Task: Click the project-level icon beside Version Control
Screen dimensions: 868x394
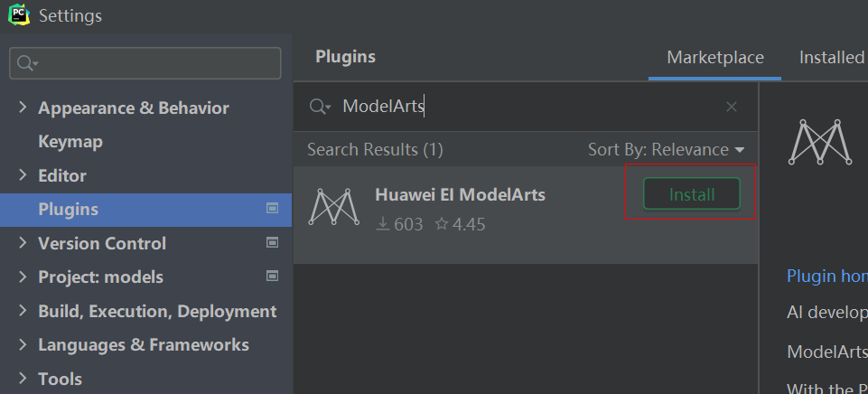Action: click(272, 242)
